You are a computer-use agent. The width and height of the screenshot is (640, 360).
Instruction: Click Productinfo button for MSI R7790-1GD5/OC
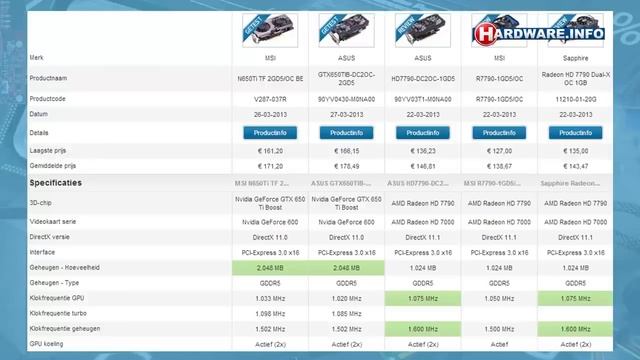click(x=499, y=133)
